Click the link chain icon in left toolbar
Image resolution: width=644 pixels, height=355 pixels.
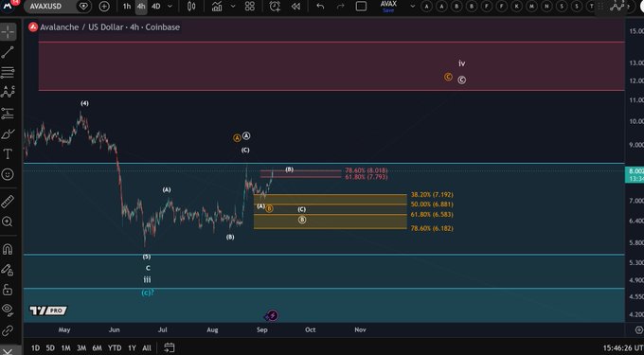8,330
